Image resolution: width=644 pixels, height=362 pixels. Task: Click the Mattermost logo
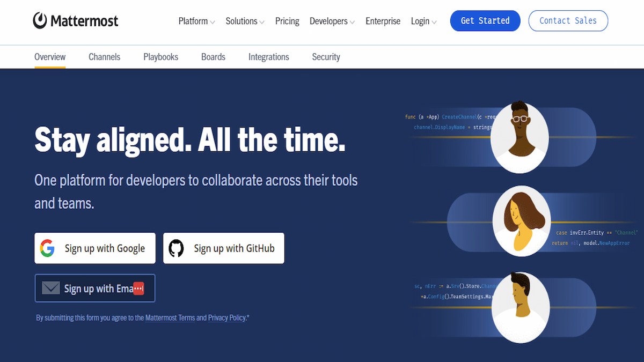tap(75, 20)
